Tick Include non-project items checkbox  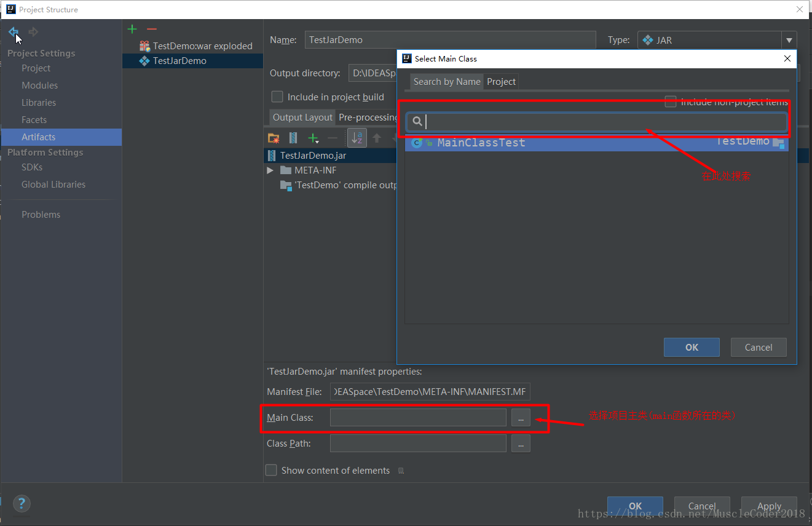click(x=671, y=102)
